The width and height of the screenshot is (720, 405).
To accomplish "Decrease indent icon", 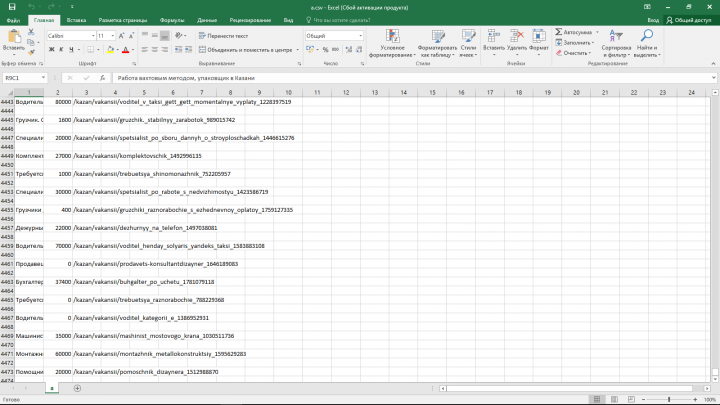I will click(x=178, y=50).
